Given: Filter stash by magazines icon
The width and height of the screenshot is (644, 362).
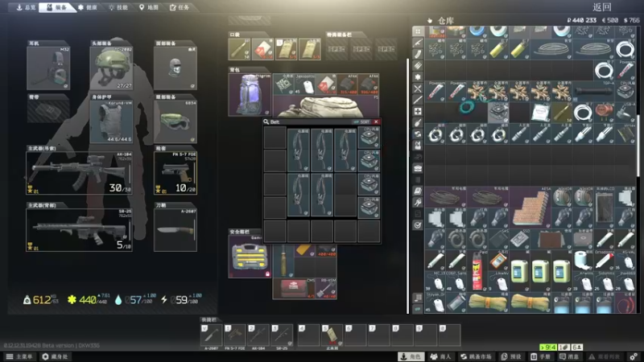Looking at the screenshot, I should (x=418, y=54).
